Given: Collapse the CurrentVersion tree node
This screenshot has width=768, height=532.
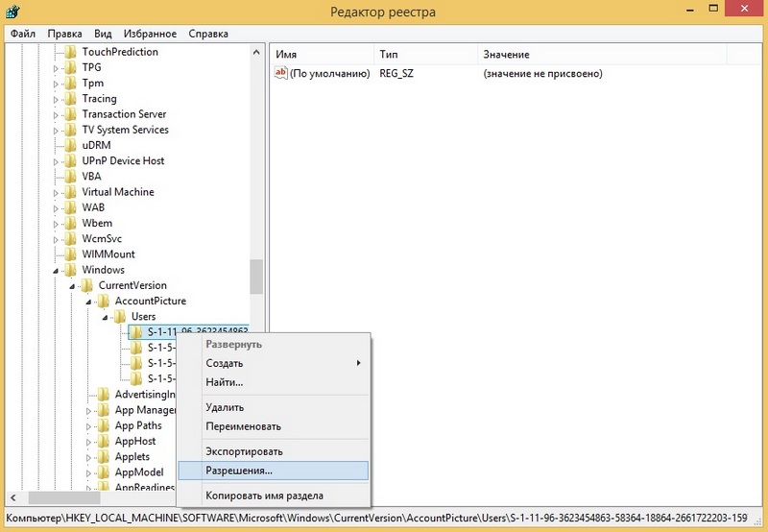Looking at the screenshot, I should (72, 286).
